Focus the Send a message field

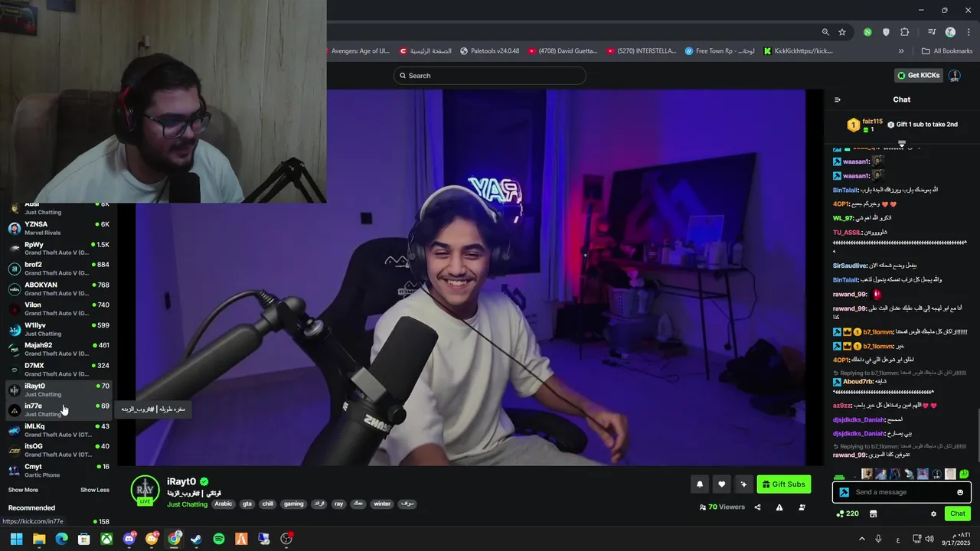pyautogui.click(x=902, y=492)
